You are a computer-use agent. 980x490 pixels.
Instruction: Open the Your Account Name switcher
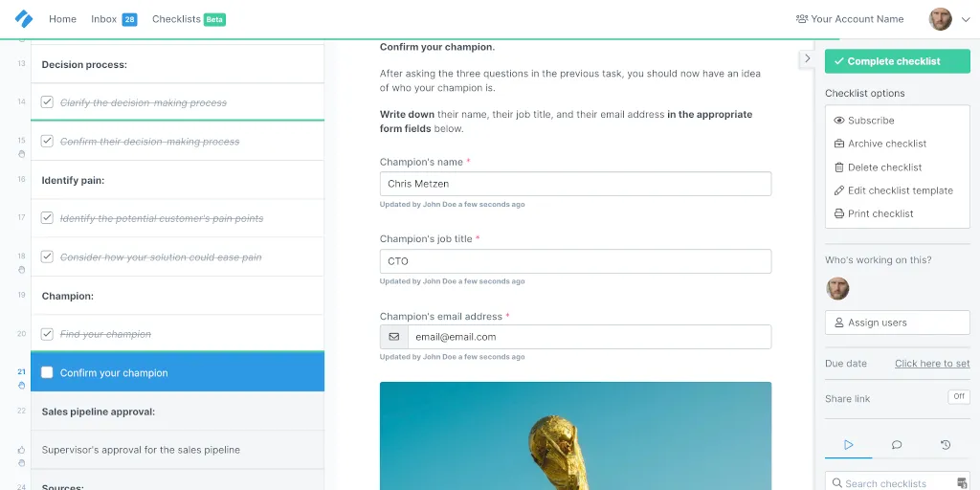[x=850, y=19]
